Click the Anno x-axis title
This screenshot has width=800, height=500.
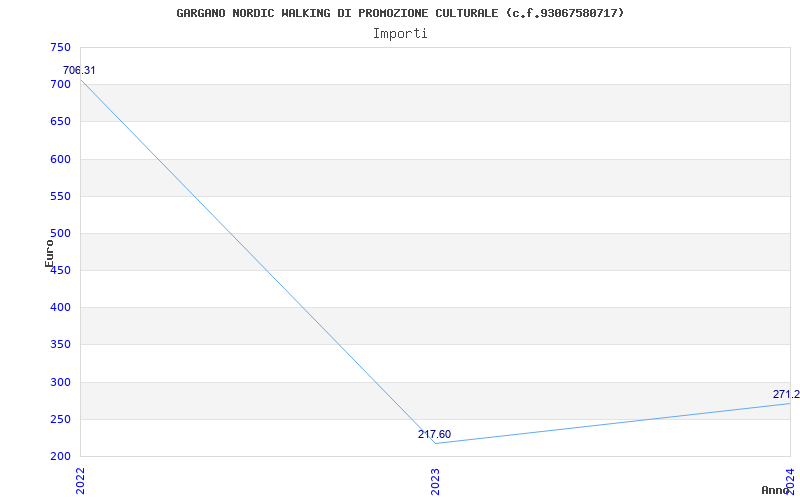point(775,490)
